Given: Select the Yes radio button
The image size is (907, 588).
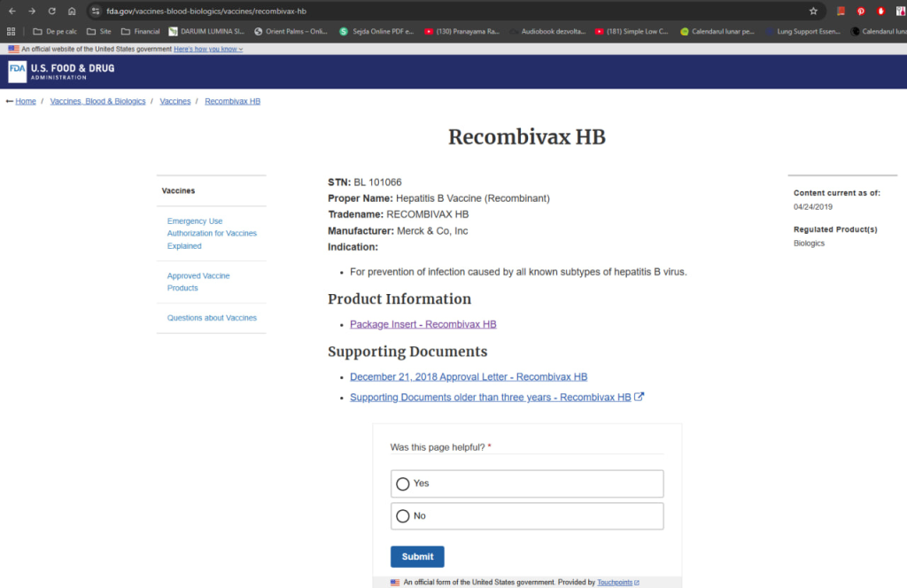Looking at the screenshot, I should click(x=403, y=484).
